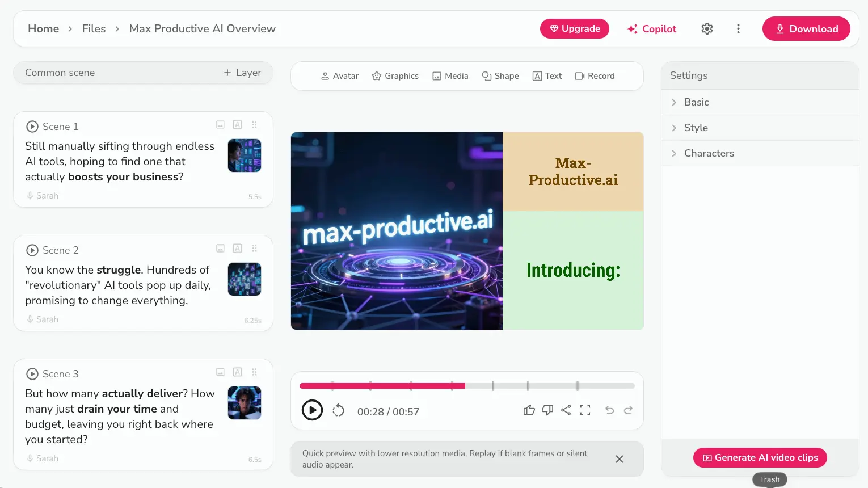The width and height of the screenshot is (868, 488).
Task: Play the preview of Scene 2
Action: pos(32,250)
